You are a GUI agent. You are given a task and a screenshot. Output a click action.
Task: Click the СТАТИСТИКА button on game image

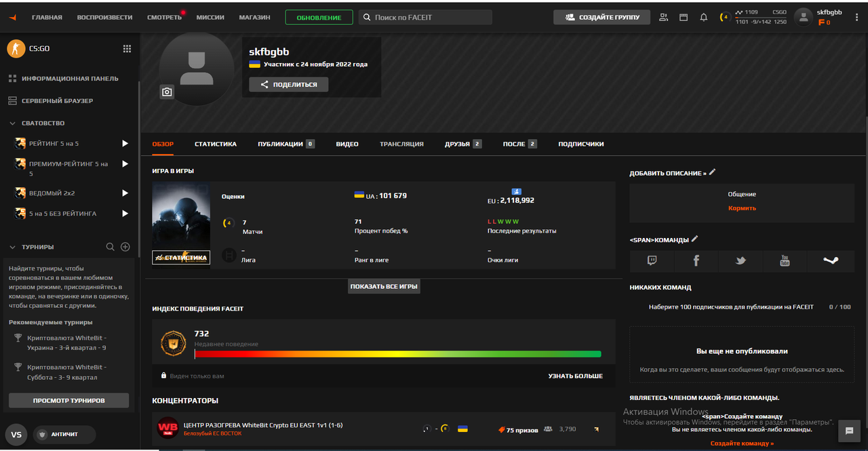click(x=181, y=258)
